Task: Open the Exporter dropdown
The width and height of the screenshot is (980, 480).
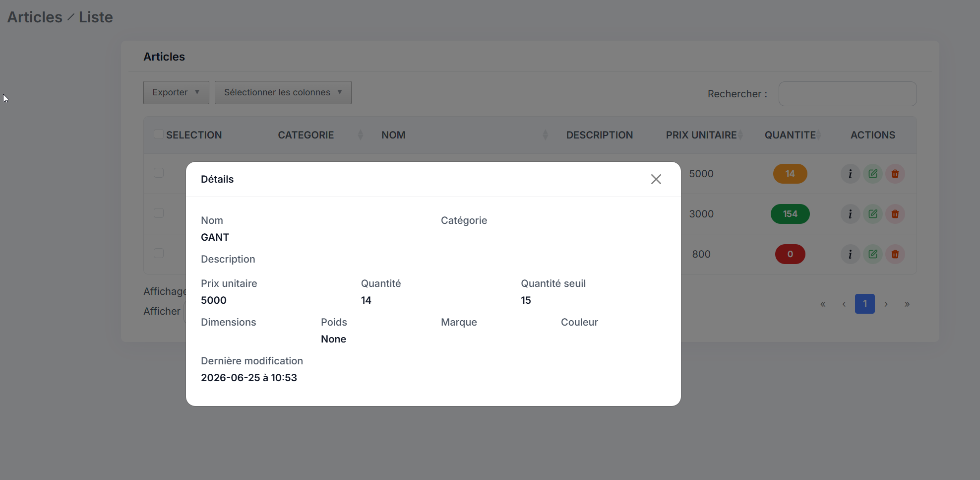Action: pyautogui.click(x=176, y=92)
